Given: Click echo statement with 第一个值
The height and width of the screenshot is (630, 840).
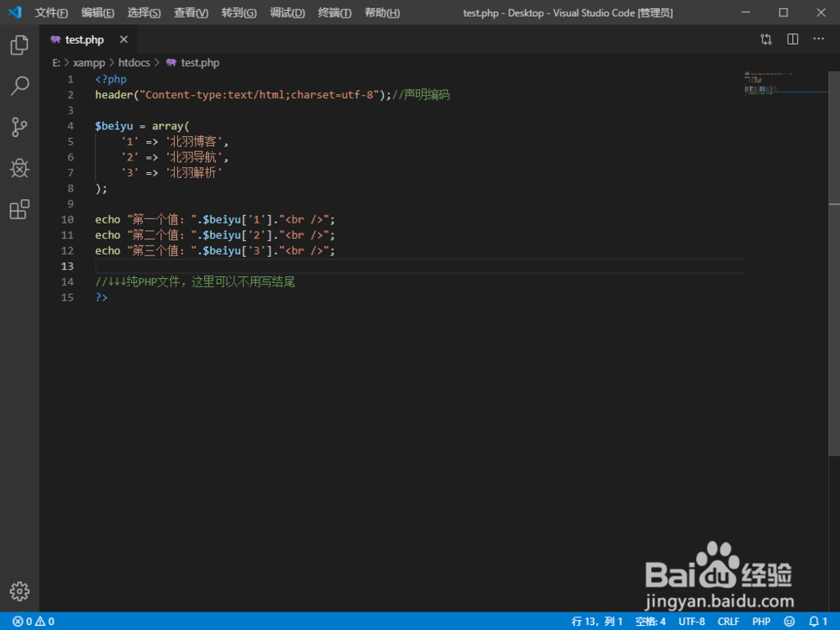Looking at the screenshot, I should [x=215, y=219].
